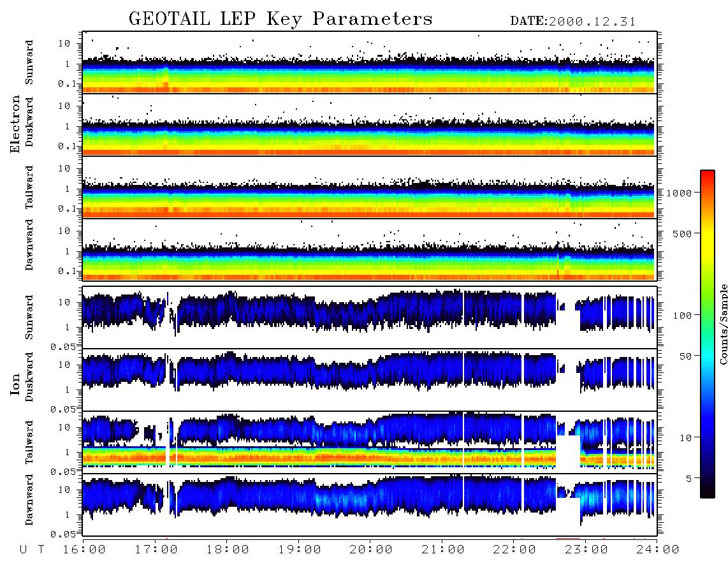
Task: Click the 21:00 time axis label
Action: 443,550
